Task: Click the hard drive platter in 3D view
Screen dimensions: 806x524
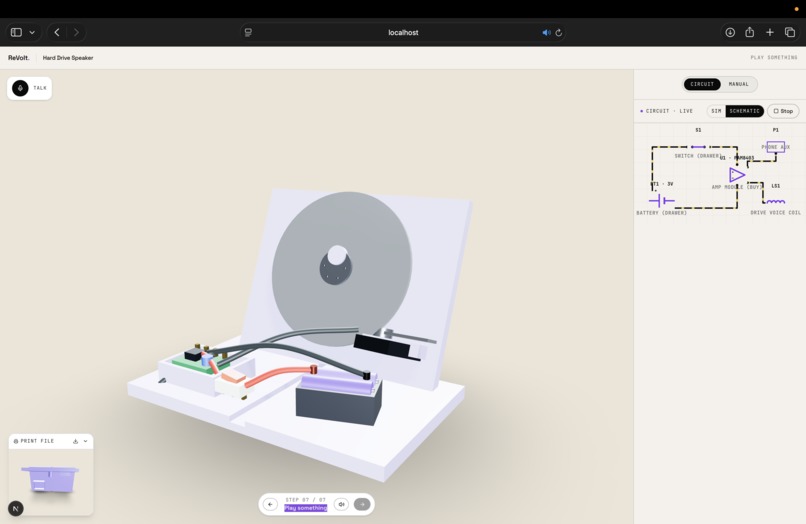Action: pos(342,268)
